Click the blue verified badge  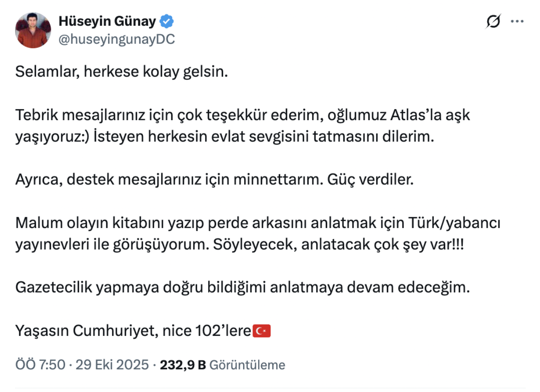pos(167,21)
